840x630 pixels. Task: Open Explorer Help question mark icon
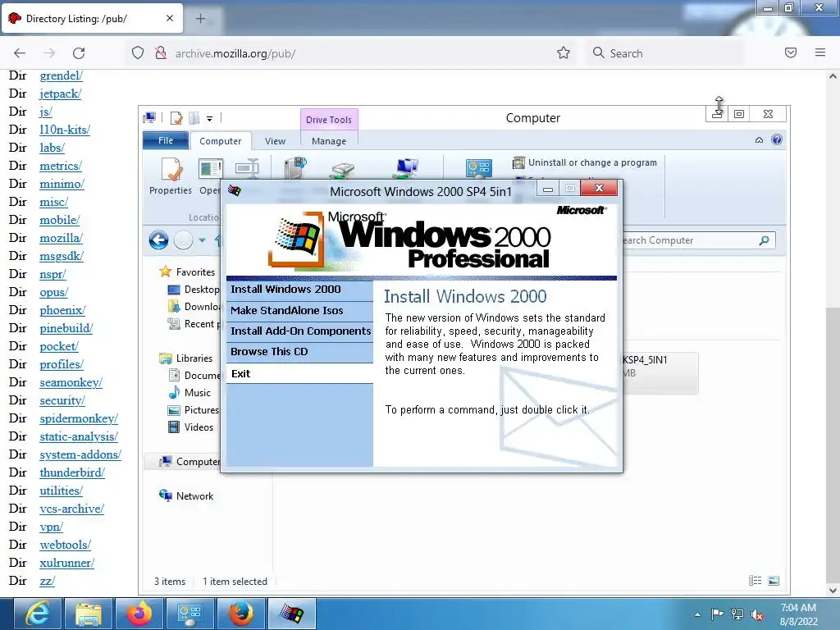tap(776, 139)
